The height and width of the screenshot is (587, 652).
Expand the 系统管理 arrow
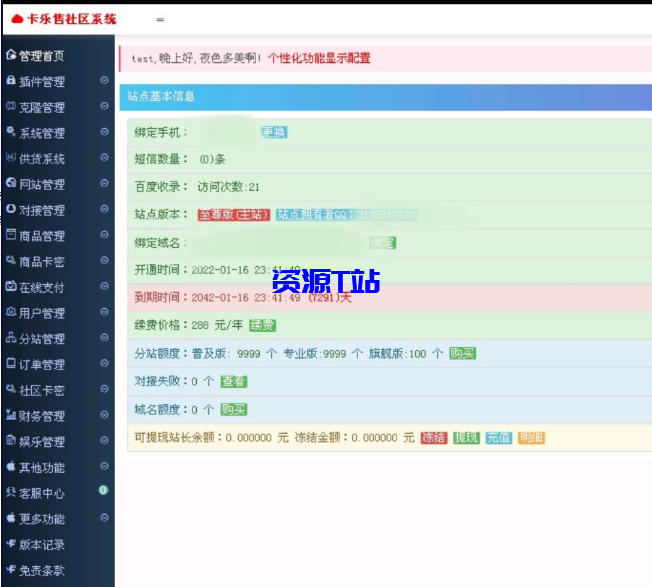coord(104,132)
